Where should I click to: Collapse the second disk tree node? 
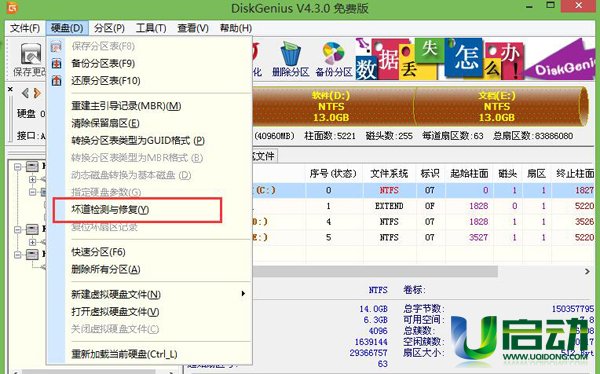(x=18, y=229)
